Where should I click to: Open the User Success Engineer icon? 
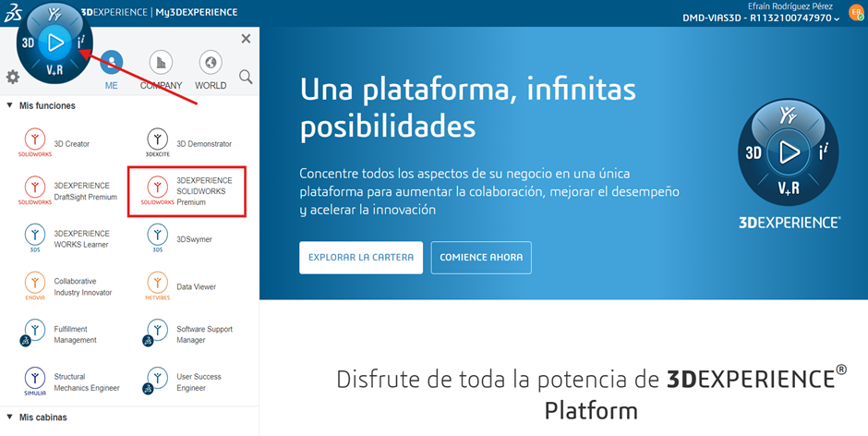[x=155, y=381]
